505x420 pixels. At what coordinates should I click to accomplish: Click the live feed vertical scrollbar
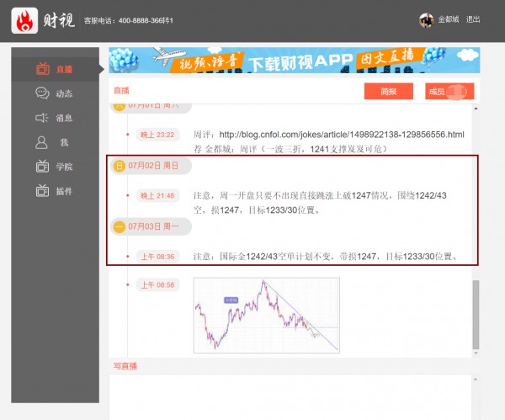(x=476, y=311)
